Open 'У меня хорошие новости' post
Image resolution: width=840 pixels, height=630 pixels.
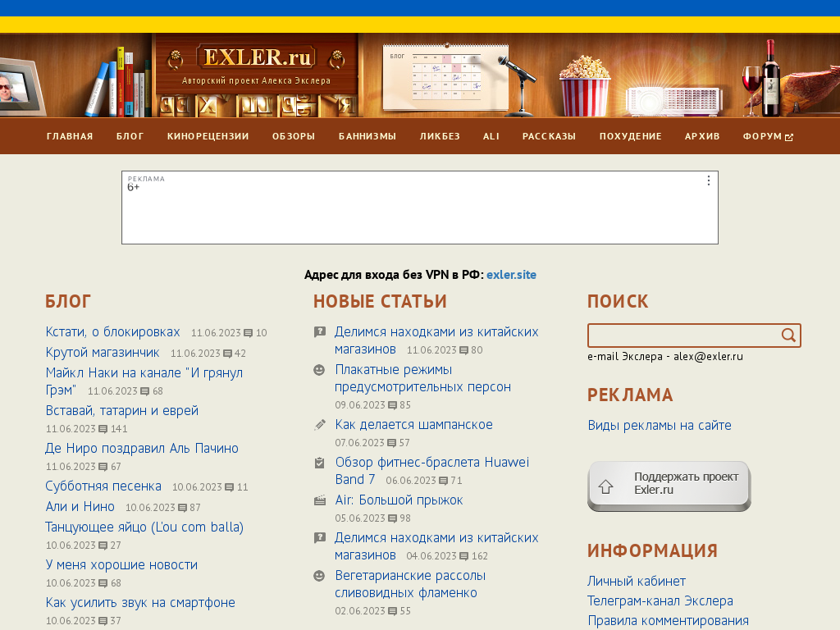121,565
